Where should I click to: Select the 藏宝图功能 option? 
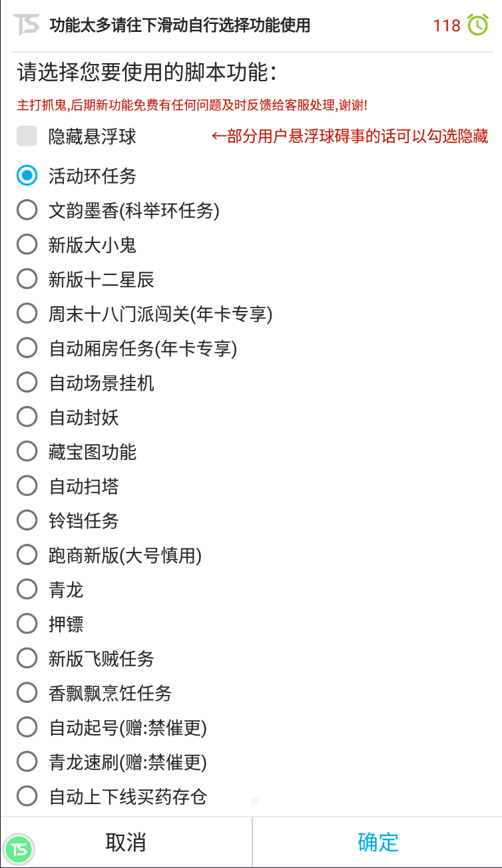27,451
